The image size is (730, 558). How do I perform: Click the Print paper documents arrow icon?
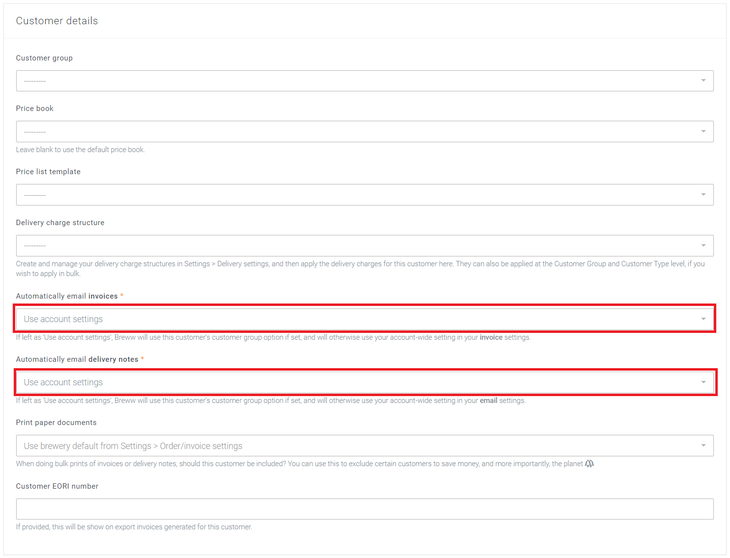[703, 446]
